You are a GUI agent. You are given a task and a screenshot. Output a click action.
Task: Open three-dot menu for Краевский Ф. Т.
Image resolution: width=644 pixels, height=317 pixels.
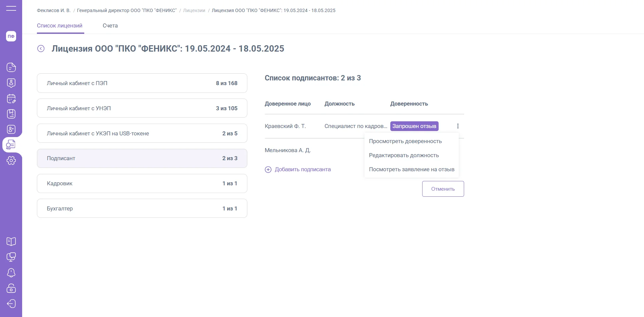458,126
